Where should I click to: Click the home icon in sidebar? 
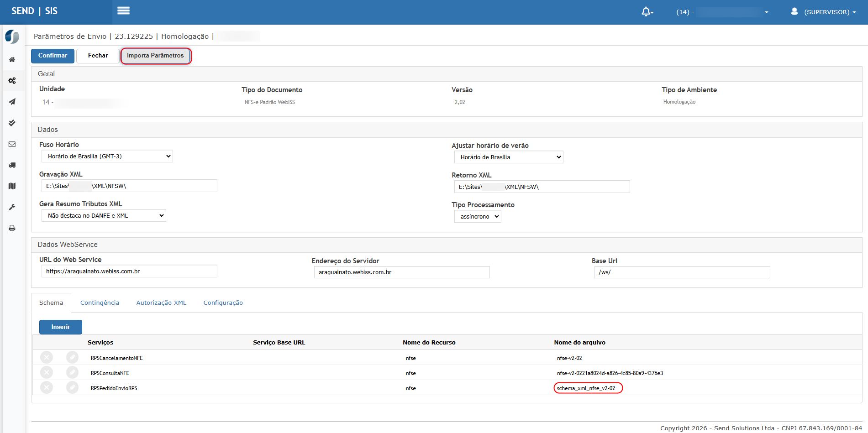[12, 60]
